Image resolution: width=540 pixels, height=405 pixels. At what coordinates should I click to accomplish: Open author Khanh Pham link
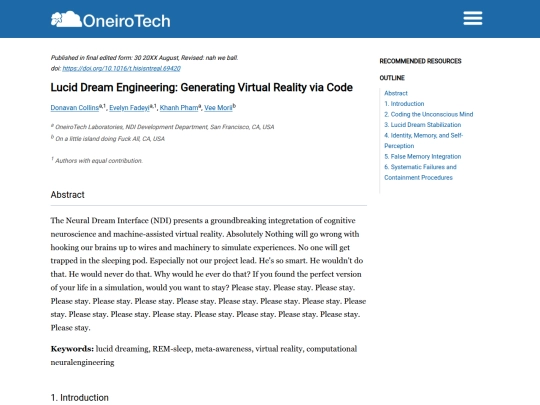(179, 108)
